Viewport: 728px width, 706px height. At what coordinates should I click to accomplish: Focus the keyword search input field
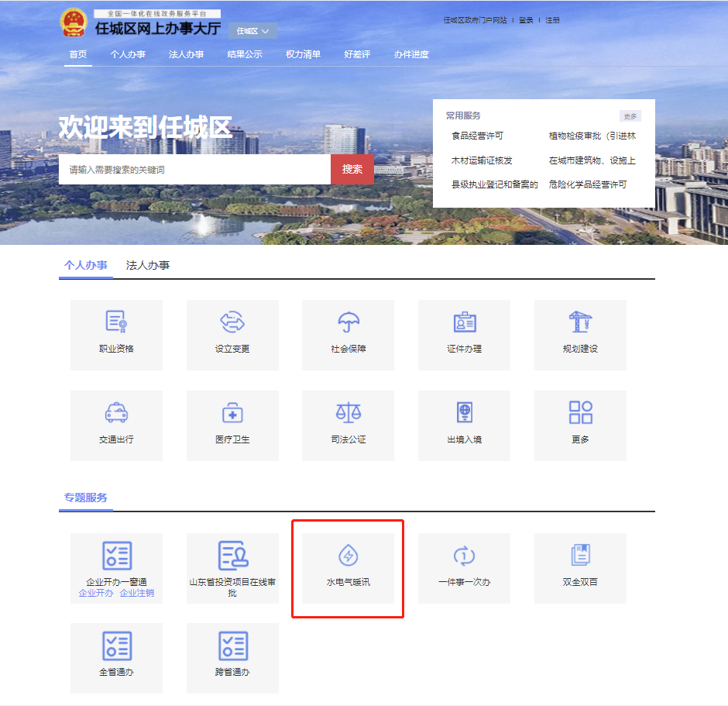[x=194, y=169]
